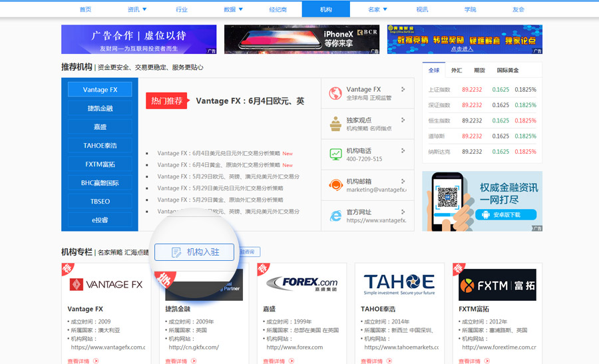The width and height of the screenshot is (599, 364).
Task: Select the 道琼斯 quote row
Action: [x=482, y=136]
